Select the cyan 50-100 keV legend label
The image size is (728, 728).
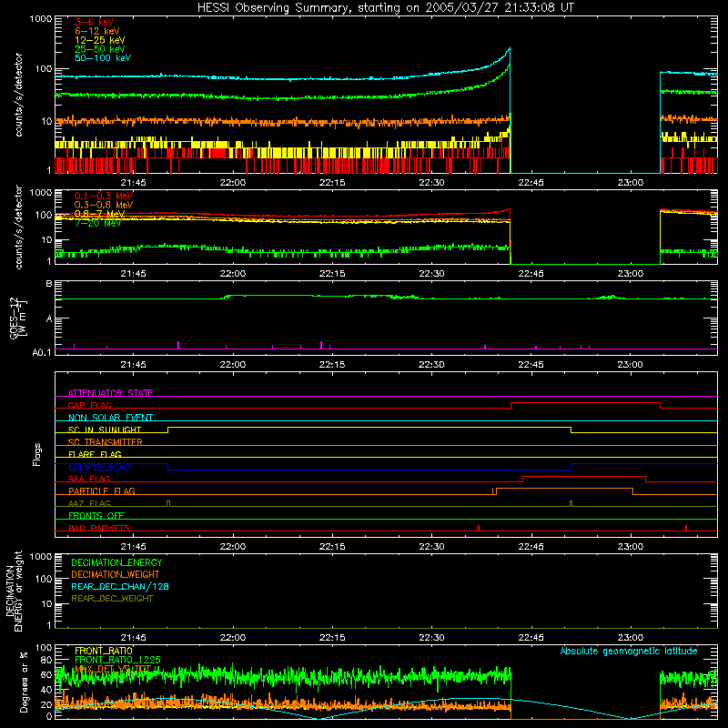(103, 58)
